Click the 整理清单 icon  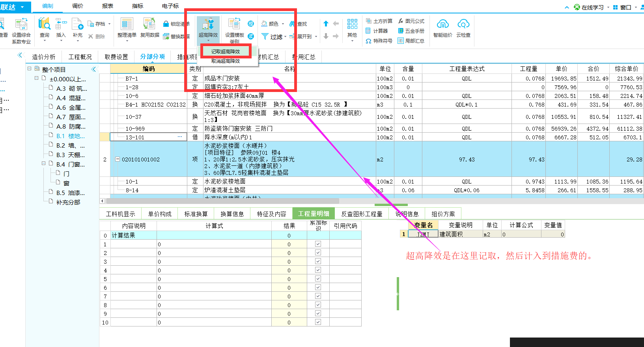(127, 24)
